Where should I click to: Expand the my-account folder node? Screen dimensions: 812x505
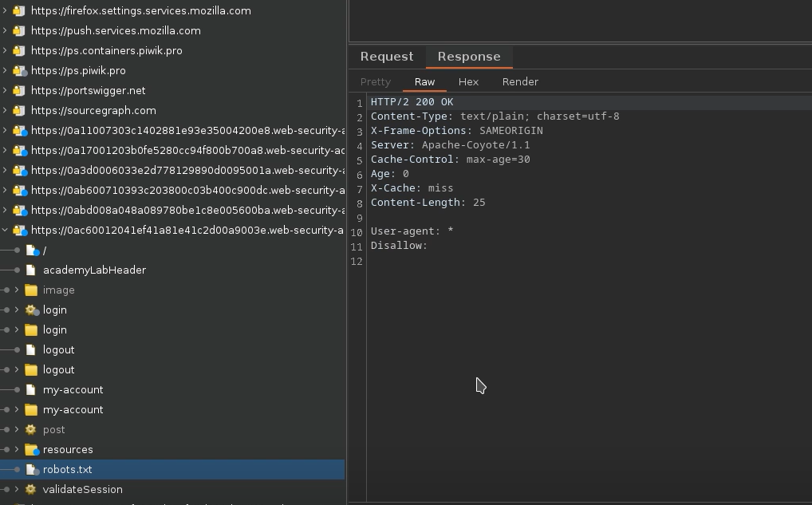(17, 409)
